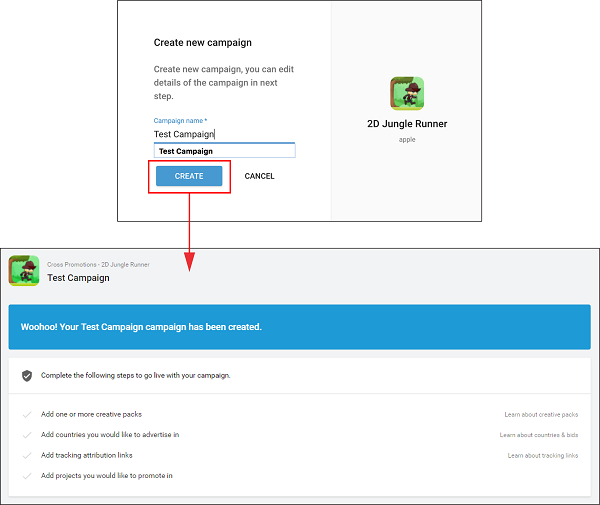
Task: Click the checkmark beside "Add countries" step
Action: (x=27, y=435)
